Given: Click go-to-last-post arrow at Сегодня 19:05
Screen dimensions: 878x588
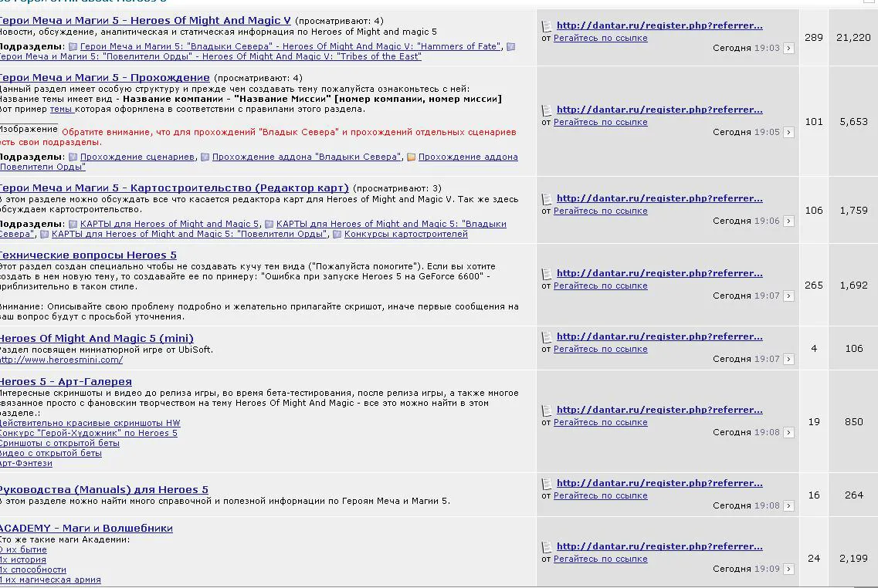Looking at the screenshot, I should [x=788, y=133].
